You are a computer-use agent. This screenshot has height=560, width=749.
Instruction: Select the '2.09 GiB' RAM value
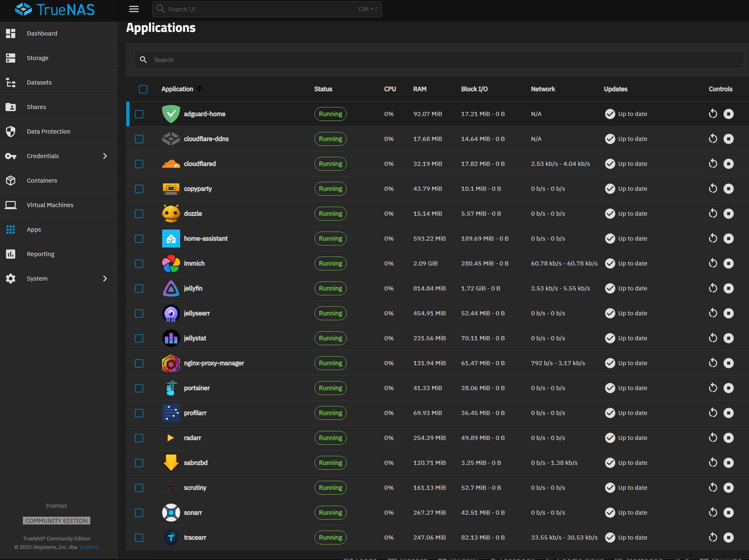(x=426, y=263)
